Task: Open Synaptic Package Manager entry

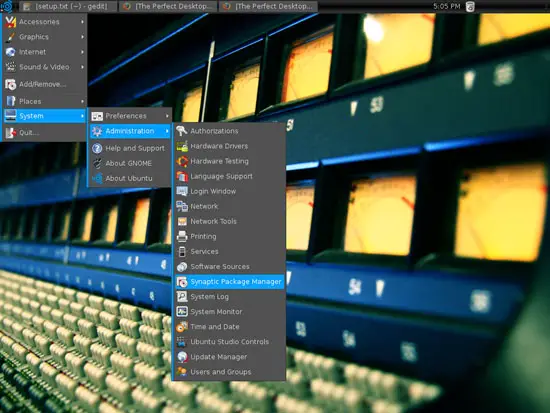Action: click(230, 282)
